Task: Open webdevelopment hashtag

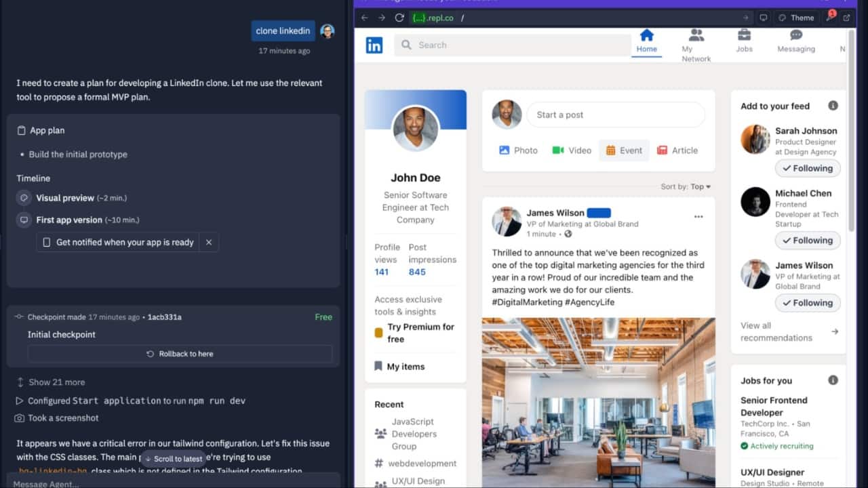Action: (415, 464)
